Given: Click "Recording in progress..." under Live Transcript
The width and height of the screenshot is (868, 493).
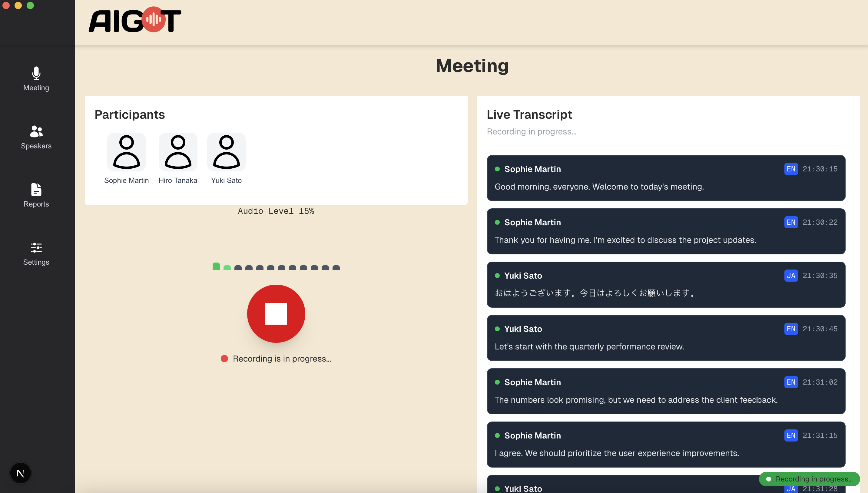Looking at the screenshot, I should pos(532,131).
